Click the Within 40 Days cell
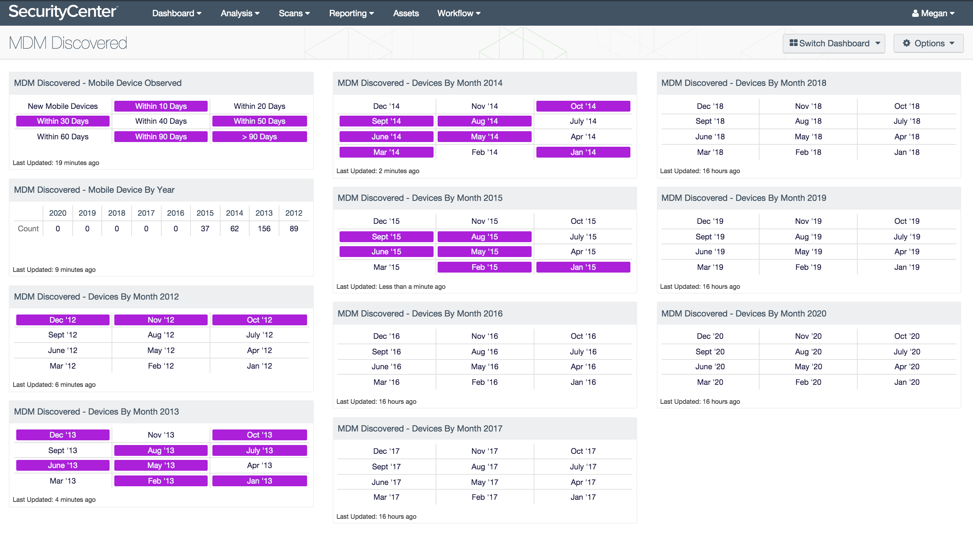 point(161,121)
